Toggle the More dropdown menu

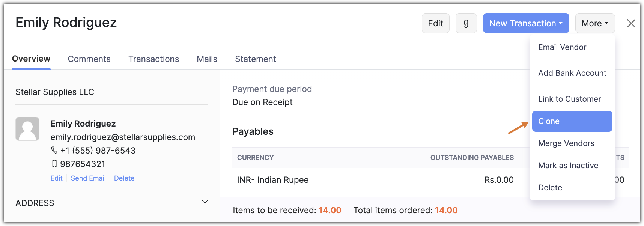pos(595,23)
